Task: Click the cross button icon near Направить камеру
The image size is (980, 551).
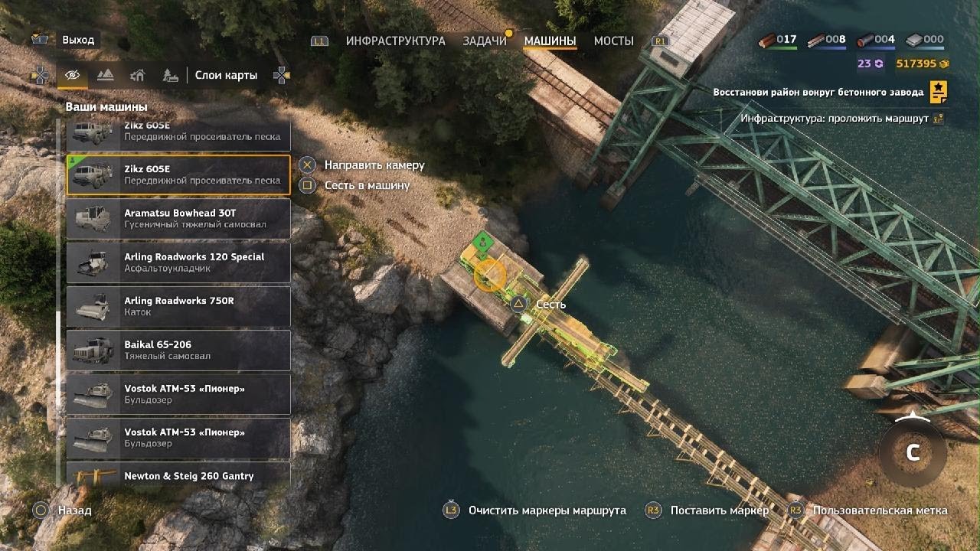Action: tap(307, 165)
